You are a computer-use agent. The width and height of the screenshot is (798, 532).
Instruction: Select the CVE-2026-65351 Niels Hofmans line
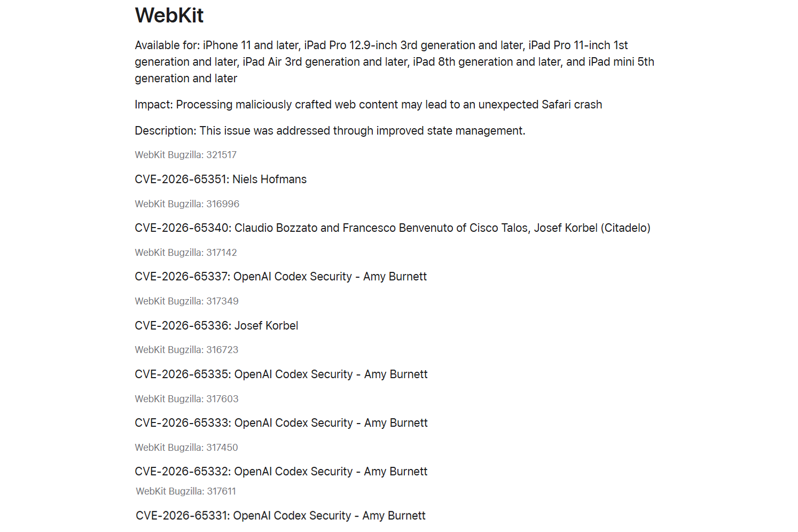point(221,179)
